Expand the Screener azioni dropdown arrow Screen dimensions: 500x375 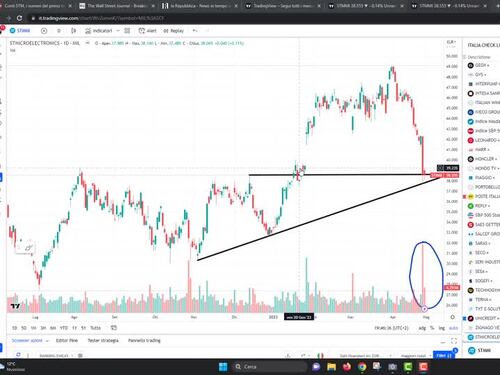47,341
